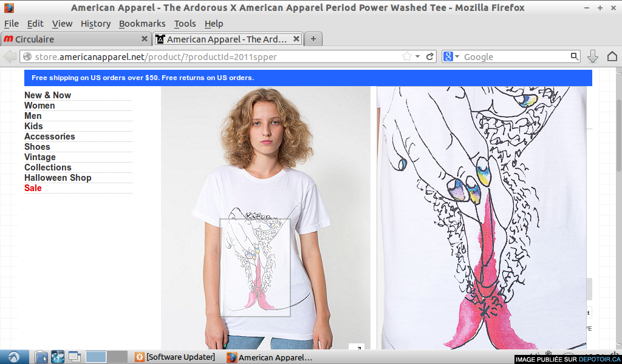Click the Google search engine icon
The width and height of the screenshot is (622, 364).
tap(448, 56)
